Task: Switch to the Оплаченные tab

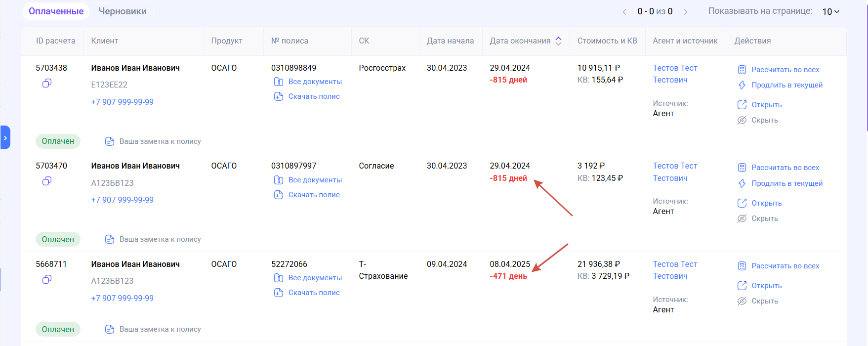Action: point(56,11)
